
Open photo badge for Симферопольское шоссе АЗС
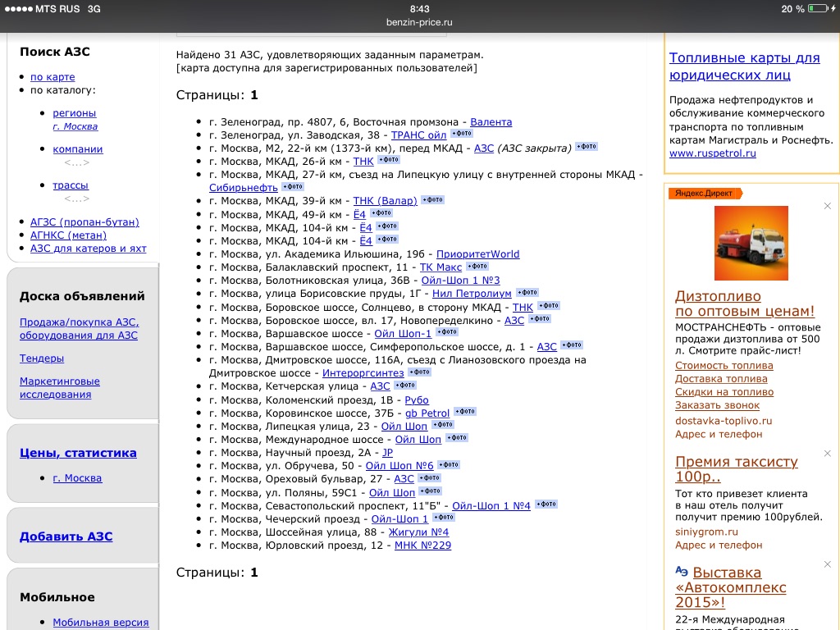point(572,345)
